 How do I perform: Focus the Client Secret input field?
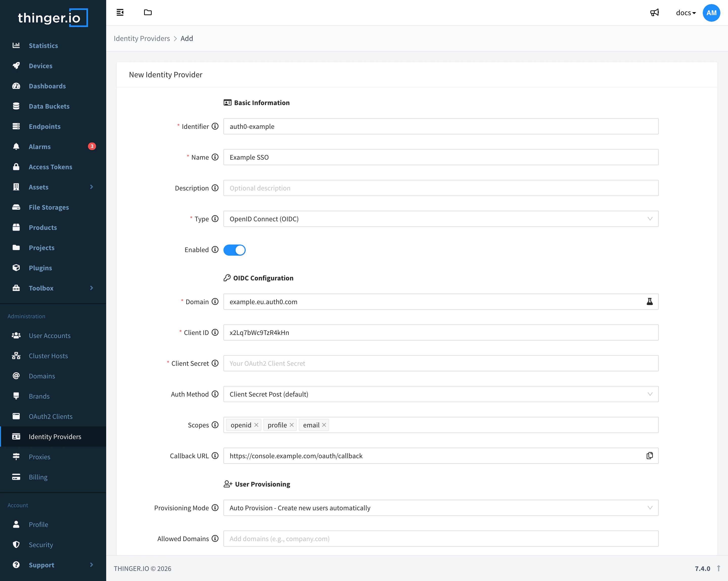point(441,364)
